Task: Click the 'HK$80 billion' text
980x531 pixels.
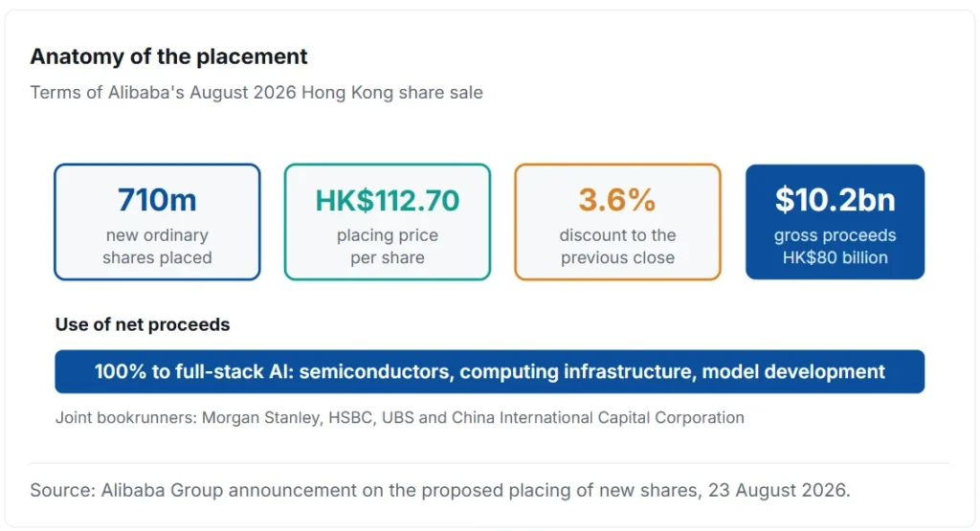Action: click(835, 258)
